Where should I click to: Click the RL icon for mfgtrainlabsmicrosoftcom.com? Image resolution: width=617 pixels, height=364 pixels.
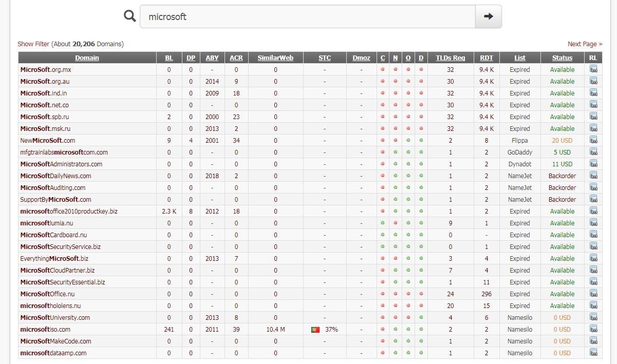pyautogui.click(x=593, y=152)
